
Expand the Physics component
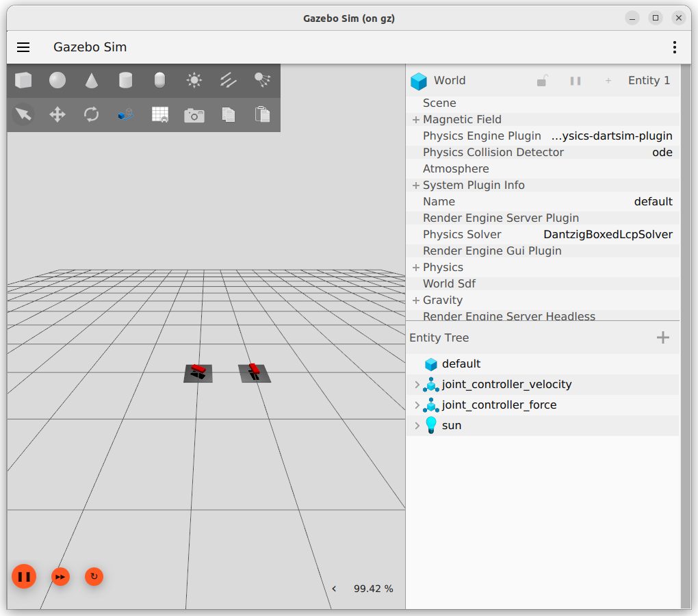pyautogui.click(x=416, y=268)
